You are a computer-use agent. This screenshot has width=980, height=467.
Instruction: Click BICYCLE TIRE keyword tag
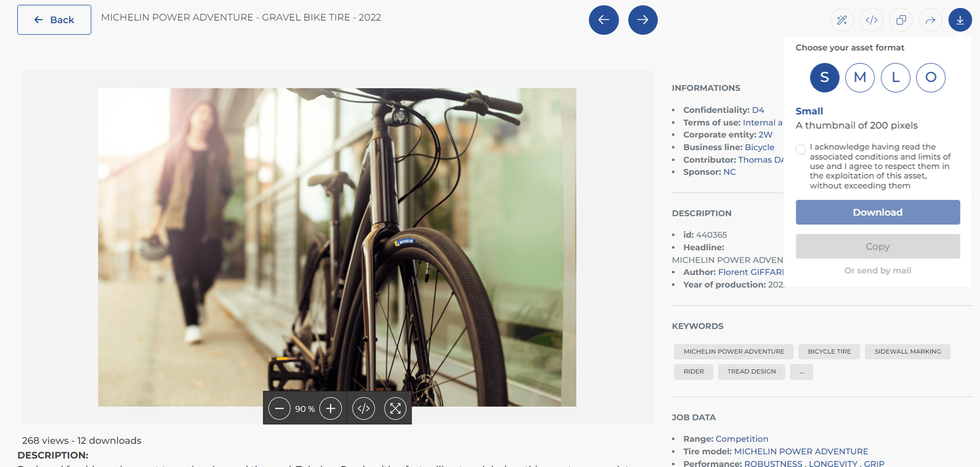tap(829, 351)
